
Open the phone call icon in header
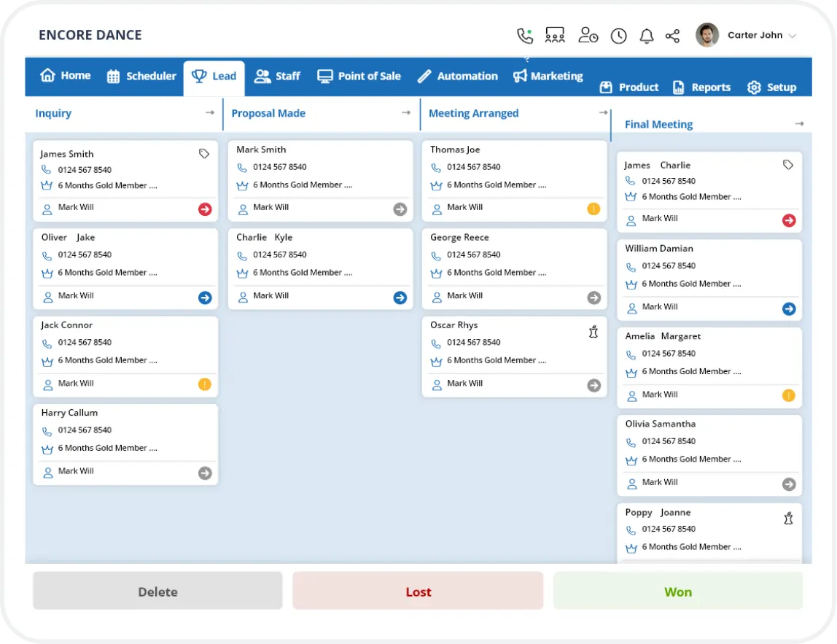pyautogui.click(x=525, y=36)
